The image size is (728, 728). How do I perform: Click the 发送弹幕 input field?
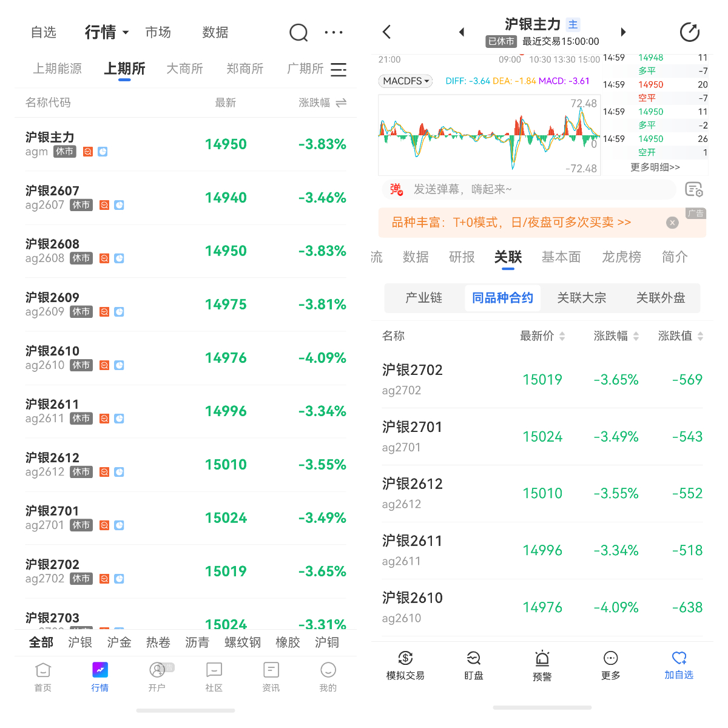(528, 189)
